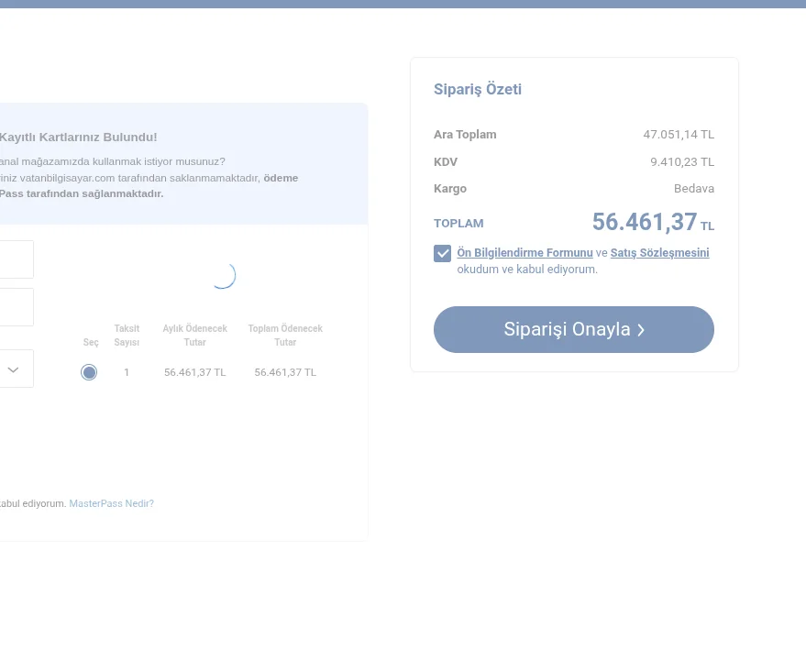This screenshot has height=672, width=806.
Task: Open the Ön Bilgilendirme Formunu link
Action: (524, 253)
